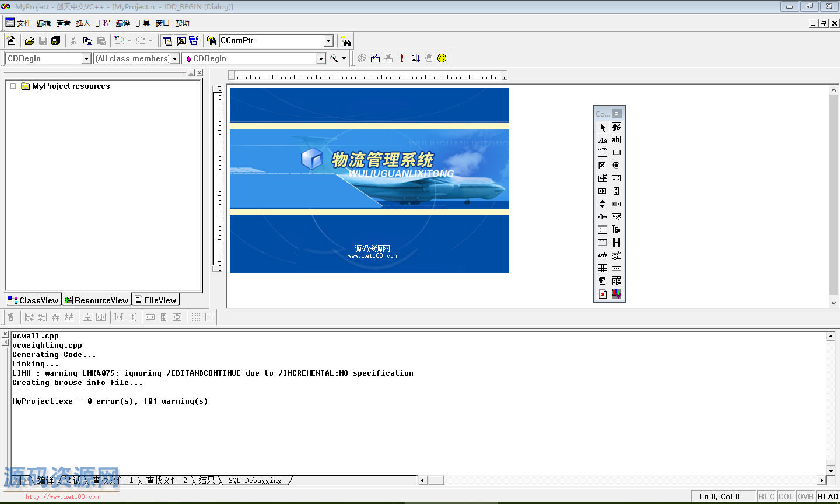This screenshot has height=504, width=840.
Task: Select the Static Text control tool
Action: pyautogui.click(x=603, y=140)
